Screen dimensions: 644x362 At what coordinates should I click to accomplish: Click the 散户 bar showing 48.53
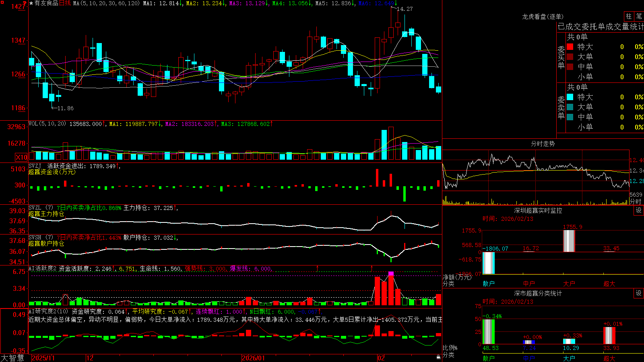pos(489,332)
